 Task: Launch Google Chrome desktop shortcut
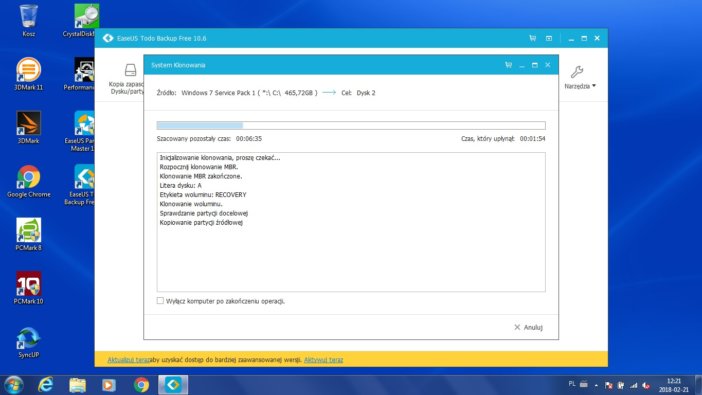coord(28,181)
